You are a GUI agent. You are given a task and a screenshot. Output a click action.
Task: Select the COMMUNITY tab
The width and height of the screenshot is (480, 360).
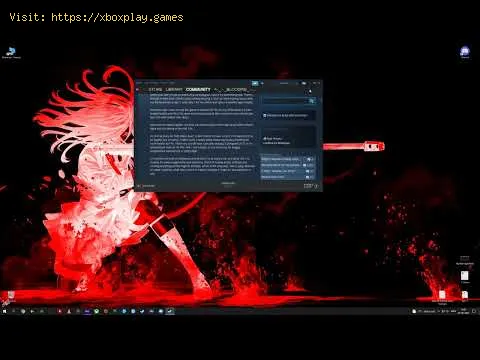pos(198,90)
